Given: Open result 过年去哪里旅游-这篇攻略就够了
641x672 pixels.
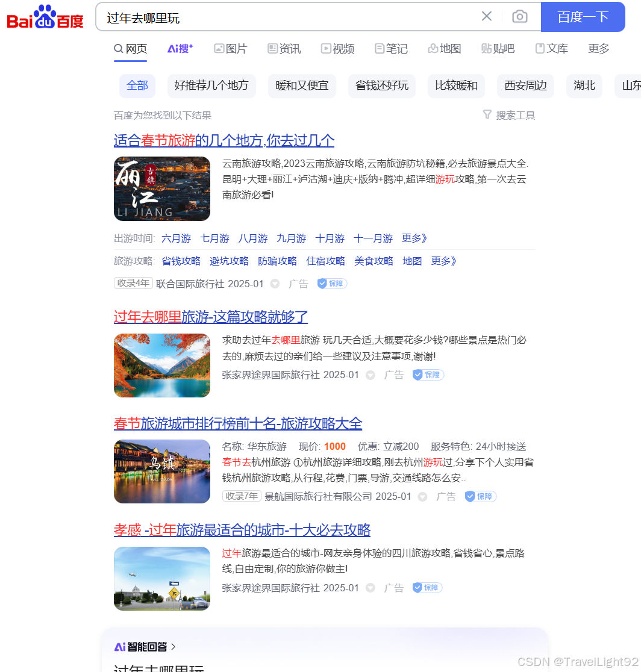Looking at the screenshot, I should 210,317.
